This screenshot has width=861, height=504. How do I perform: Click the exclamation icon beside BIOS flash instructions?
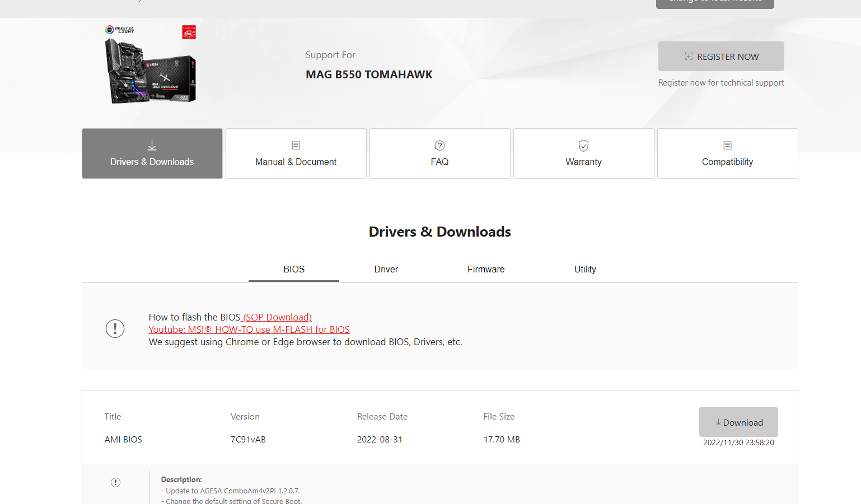click(115, 328)
